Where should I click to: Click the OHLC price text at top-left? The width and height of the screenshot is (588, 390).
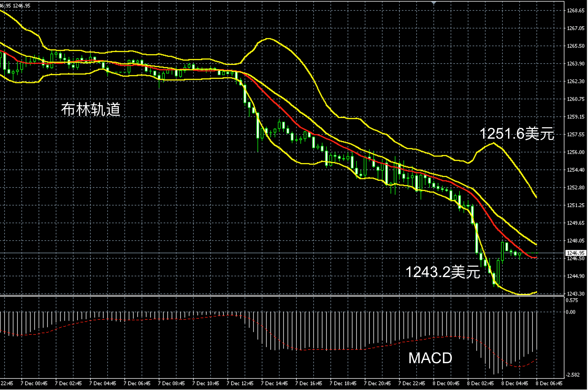click(x=15, y=6)
